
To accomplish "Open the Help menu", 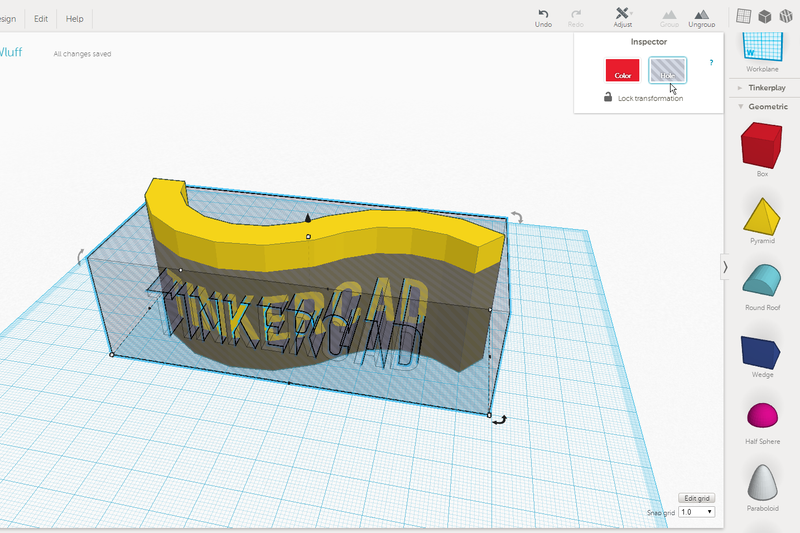I will coord(74,19).
